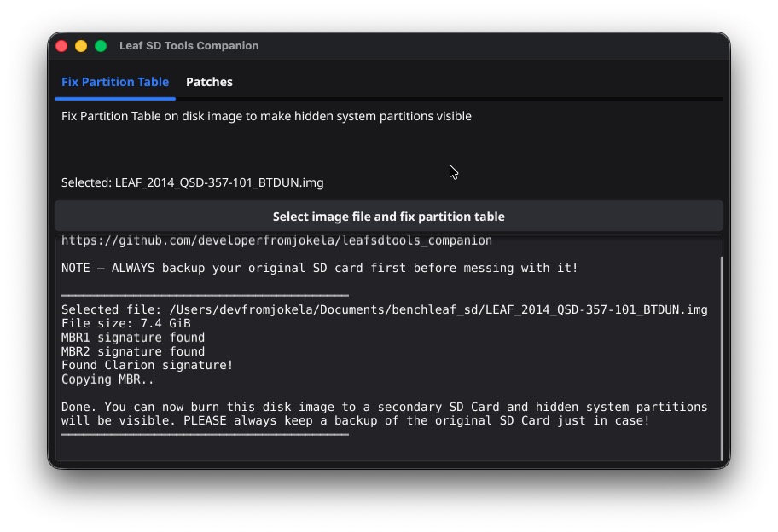Image resolution: width=778 pixels, height=532 pixels.
Task: Click the GitHub leafsdtools_companion URL in the log
Action: click(x=276, y=241)
